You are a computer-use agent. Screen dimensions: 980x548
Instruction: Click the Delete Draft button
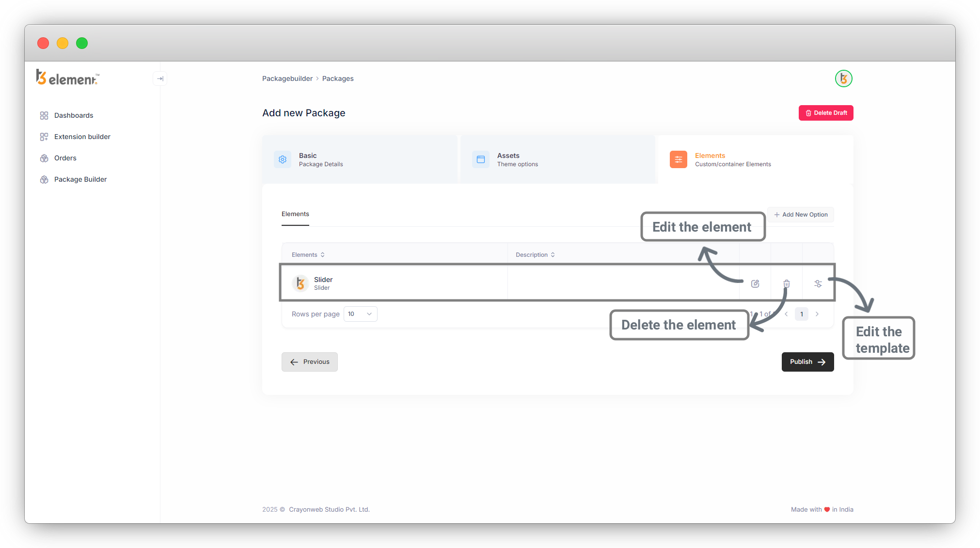coord(826,113)
